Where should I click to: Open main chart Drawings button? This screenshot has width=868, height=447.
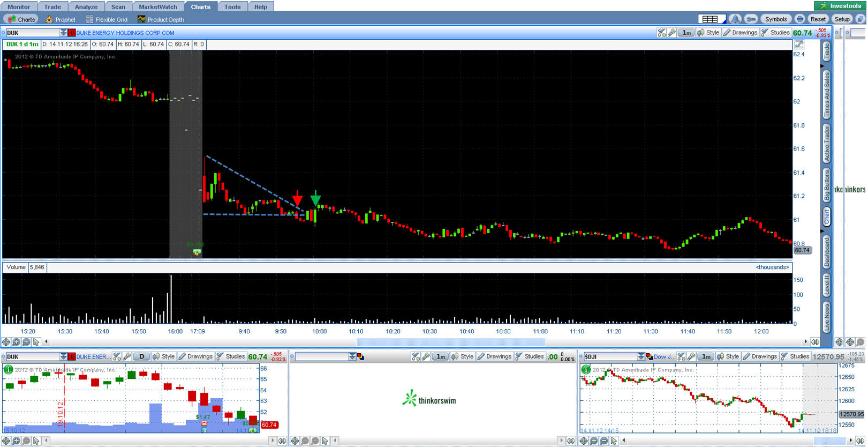point(741,33)
